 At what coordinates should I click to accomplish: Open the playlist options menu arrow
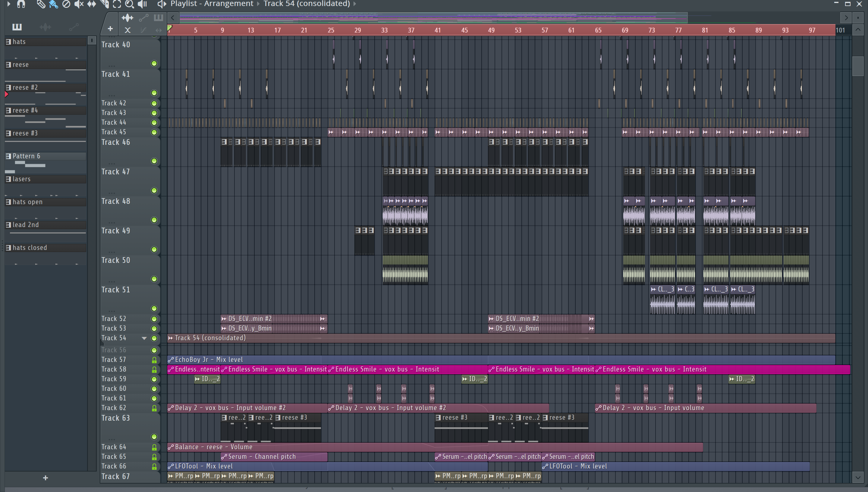pyautogui.click(x=8, y=4)
